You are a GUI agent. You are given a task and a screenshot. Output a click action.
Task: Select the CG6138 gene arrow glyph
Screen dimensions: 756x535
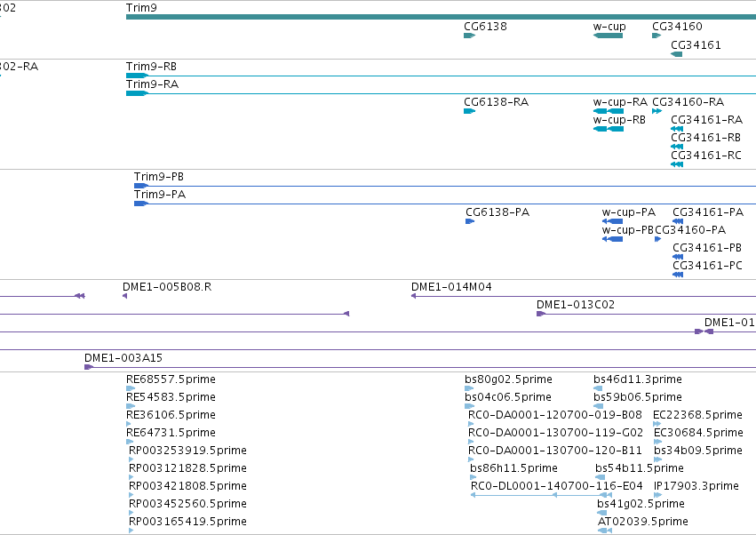tap(470, 36)
